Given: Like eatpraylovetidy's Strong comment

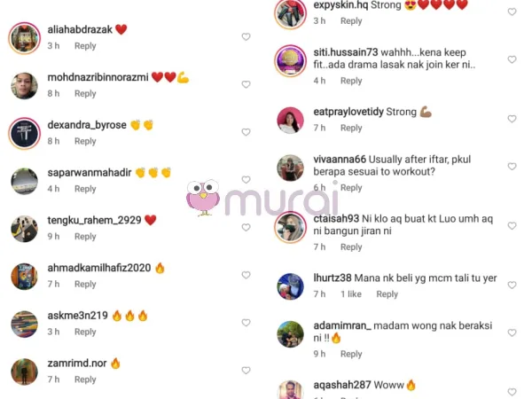Looking at the screenshot, I should coord(512,119).
